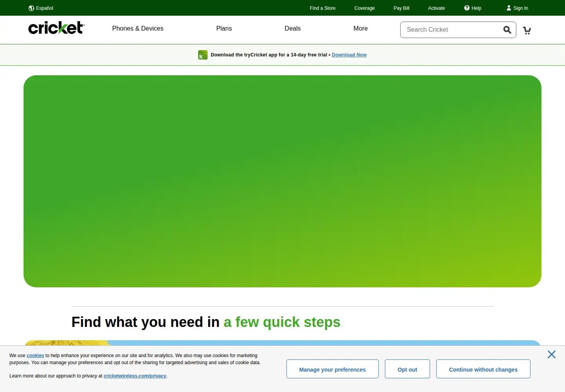
Task: Open the cookies link in the banner
Action: (35, 356)
